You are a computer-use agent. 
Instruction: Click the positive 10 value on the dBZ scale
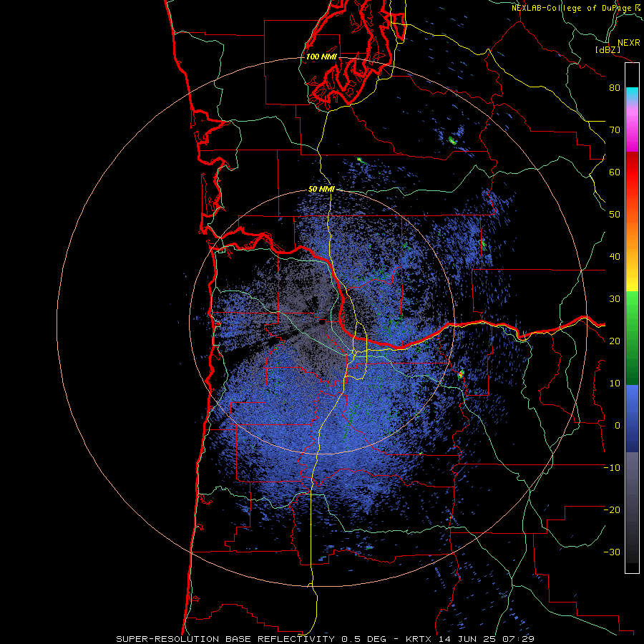click(615, 384)
